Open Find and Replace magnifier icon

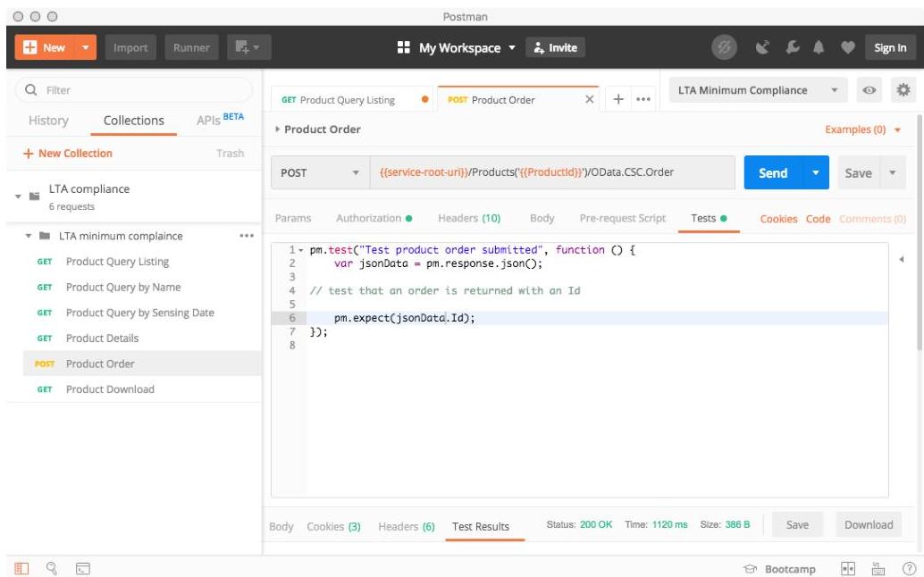click(x=52, y=568)
